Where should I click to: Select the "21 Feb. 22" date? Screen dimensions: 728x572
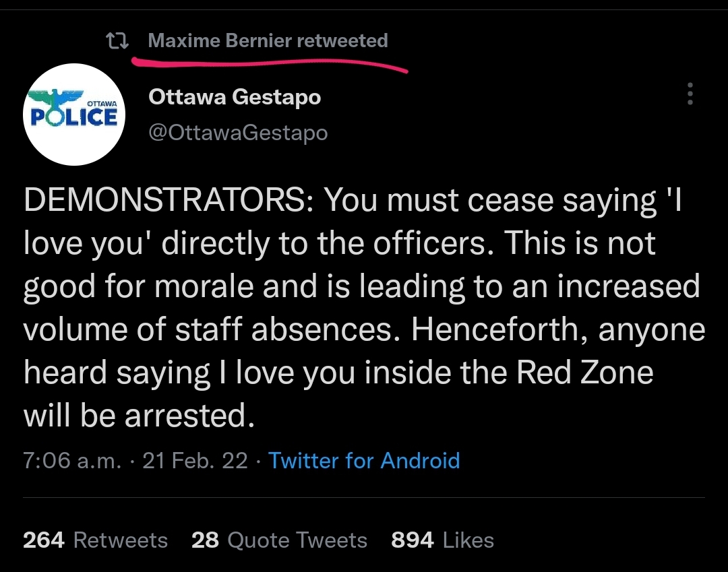(x=195, y=461)
